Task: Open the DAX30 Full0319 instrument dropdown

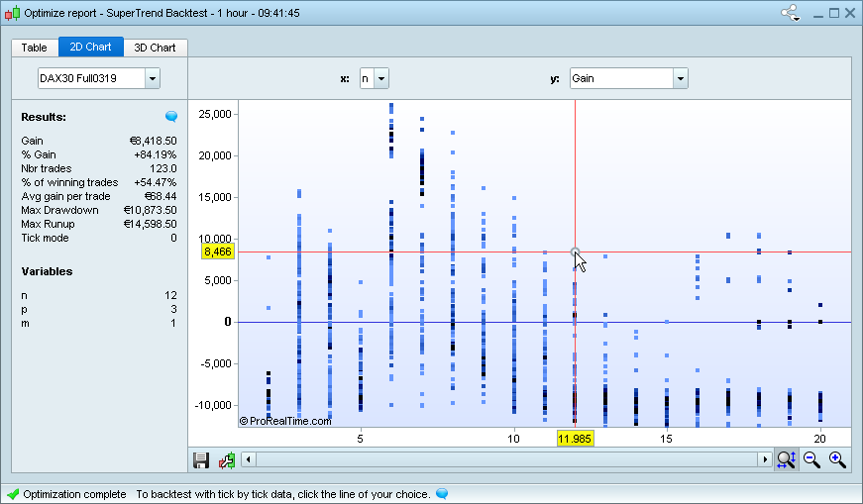Action: point(153,78)
